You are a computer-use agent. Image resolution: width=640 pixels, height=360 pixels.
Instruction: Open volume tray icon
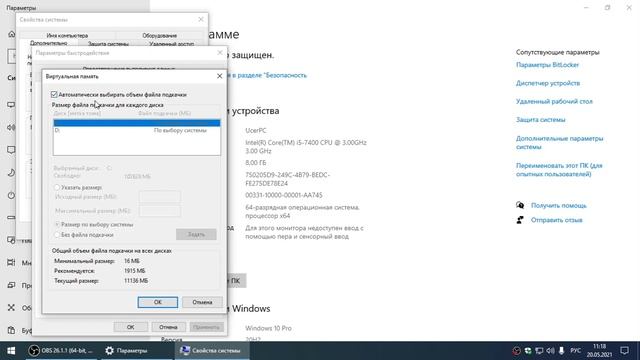click(x=550, y=351)
